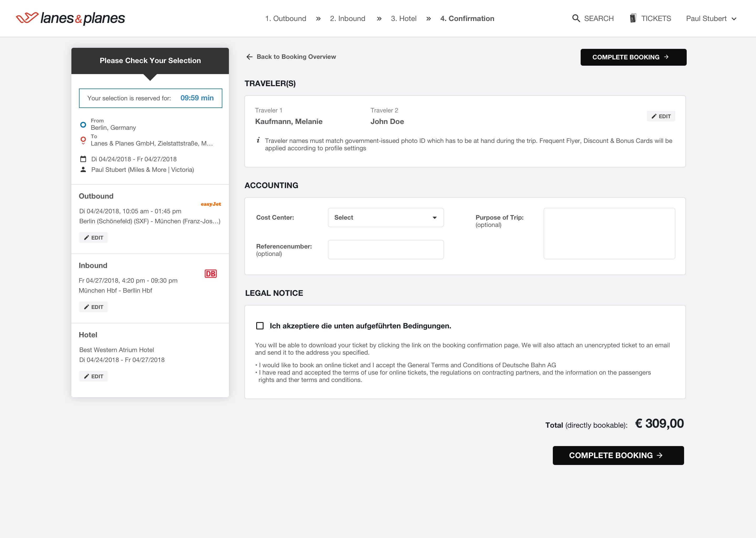Open the Cost Center Select dropdown

tap(386, 218)
